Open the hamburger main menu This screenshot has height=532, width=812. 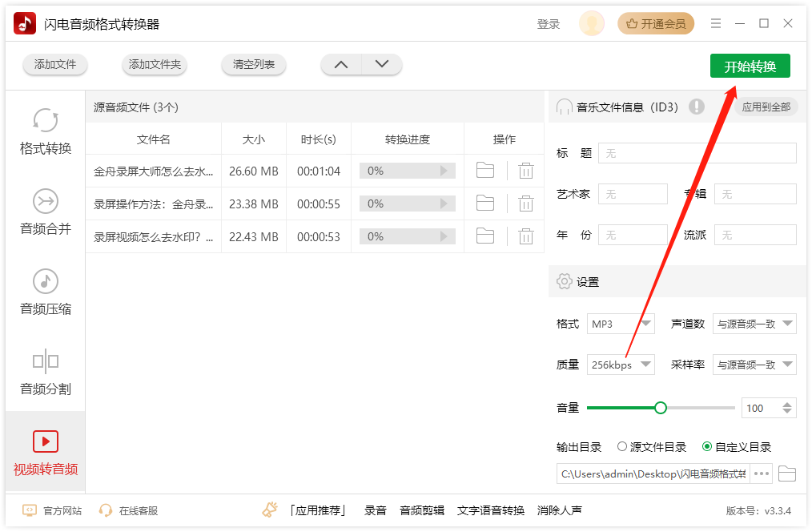coord(715,23)
